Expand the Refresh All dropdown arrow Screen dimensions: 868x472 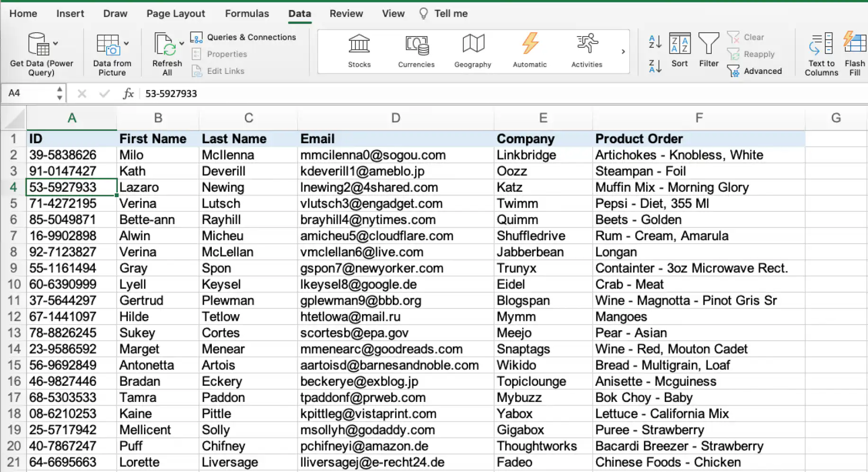click(x=181, y=44)
